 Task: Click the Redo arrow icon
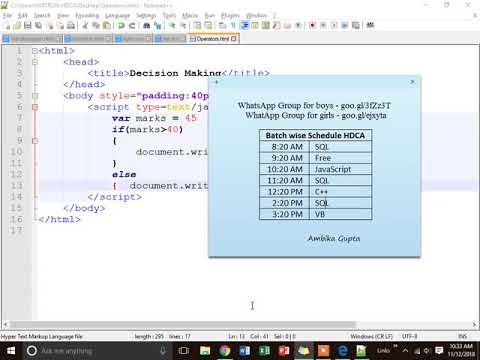132,25
